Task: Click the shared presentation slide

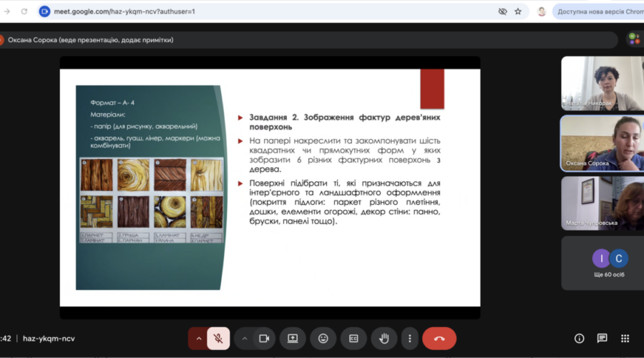Action: point(270,188)
